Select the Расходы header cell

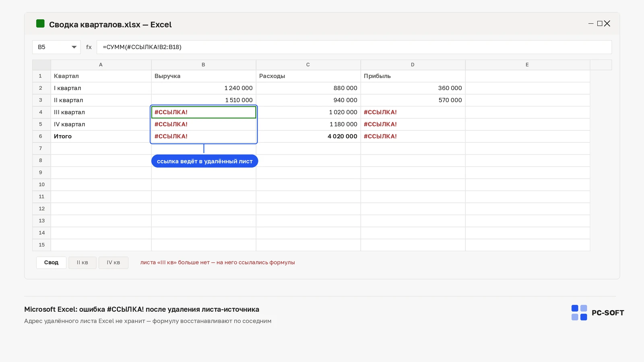tap(308, 76)
